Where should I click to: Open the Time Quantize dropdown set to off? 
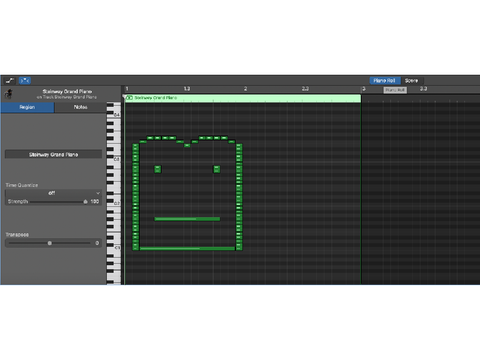(x=53, y=193)
